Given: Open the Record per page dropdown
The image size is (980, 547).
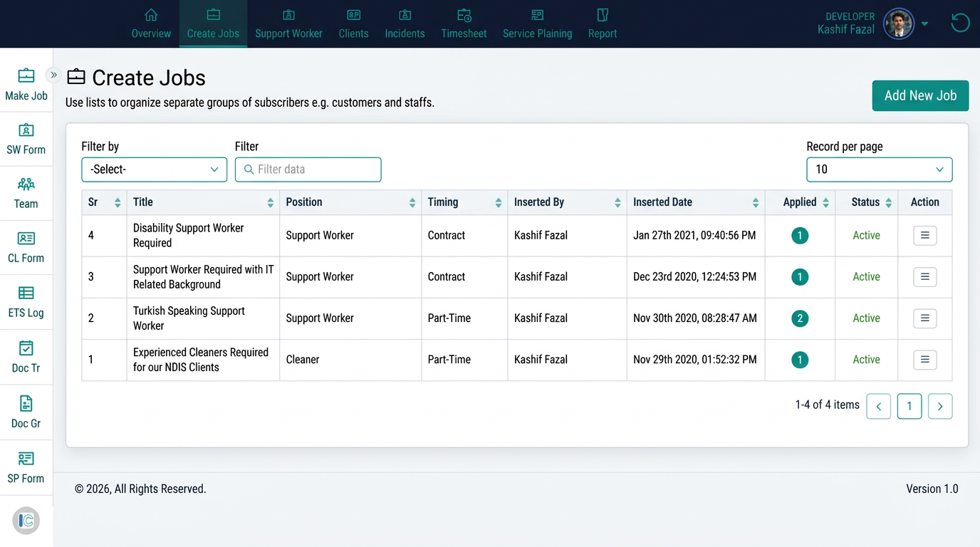Looking at the screenshot, I should [x=879, y=170].
